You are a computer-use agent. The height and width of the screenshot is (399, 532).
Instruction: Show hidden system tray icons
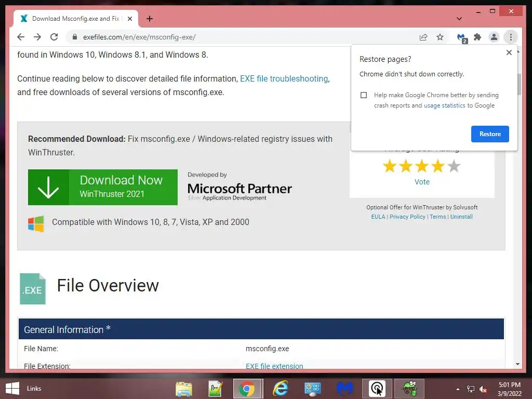click(458, 389)
